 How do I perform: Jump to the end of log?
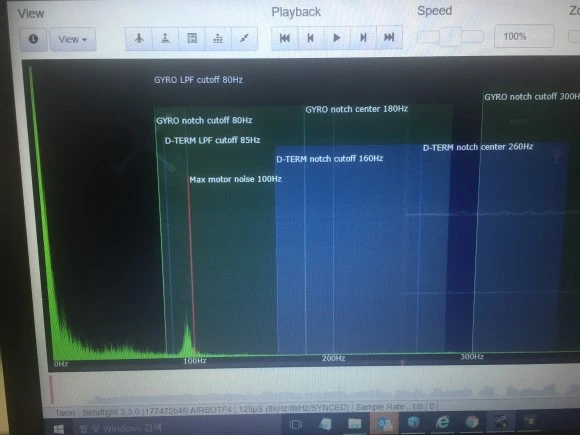389,37
